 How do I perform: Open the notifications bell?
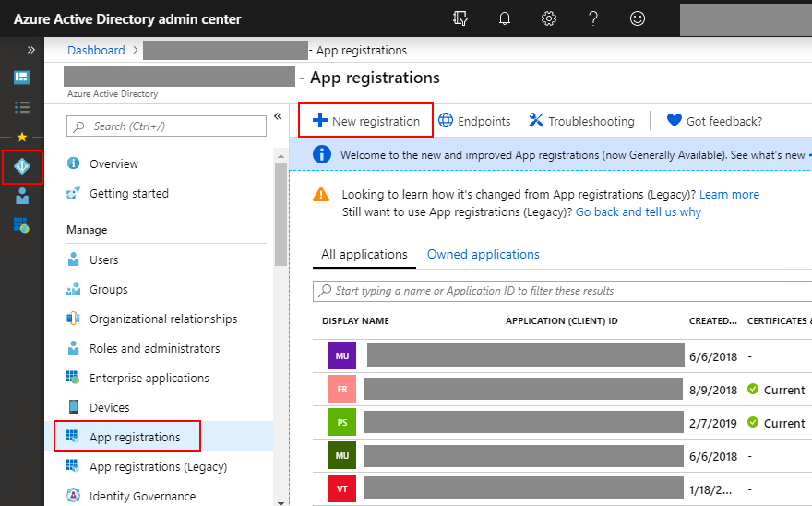(505, 18)
